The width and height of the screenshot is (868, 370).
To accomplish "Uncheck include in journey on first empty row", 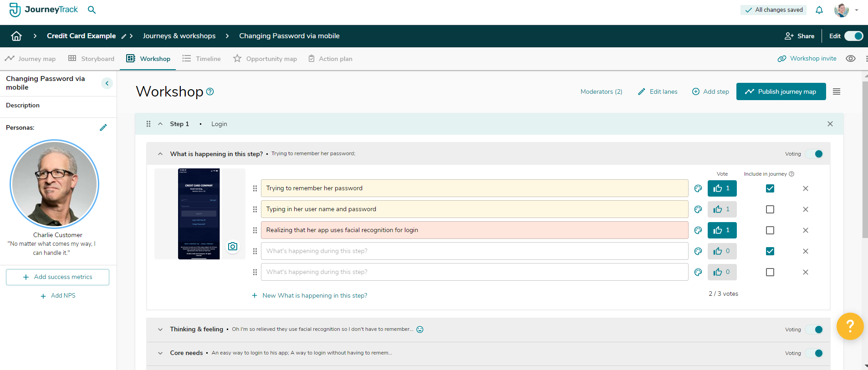I will [x=770, y=251].
